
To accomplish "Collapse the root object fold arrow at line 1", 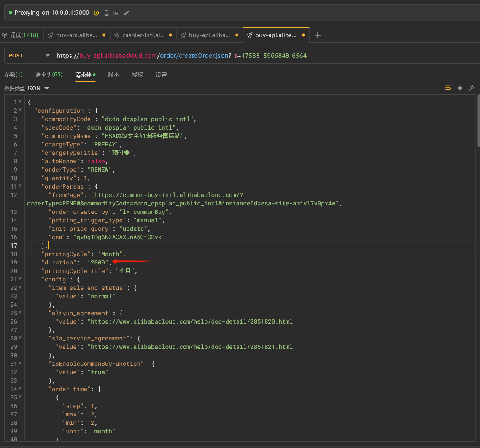I will [20, 102].
